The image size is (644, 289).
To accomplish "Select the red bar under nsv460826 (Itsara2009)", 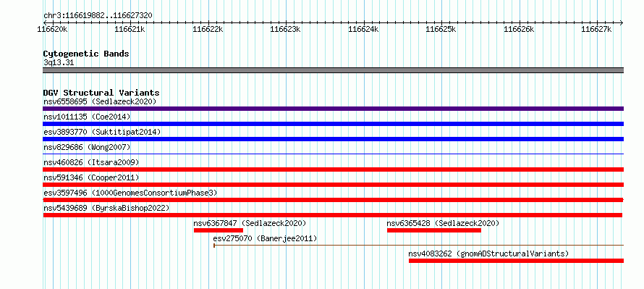I will click(x=333, y=169).
